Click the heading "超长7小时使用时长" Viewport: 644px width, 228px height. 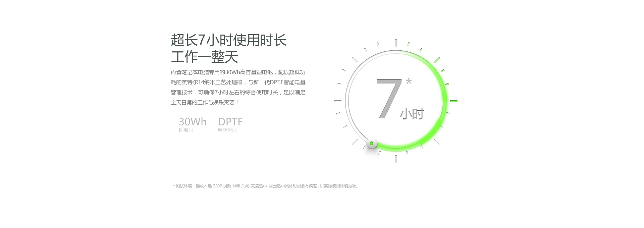point(229,40)
